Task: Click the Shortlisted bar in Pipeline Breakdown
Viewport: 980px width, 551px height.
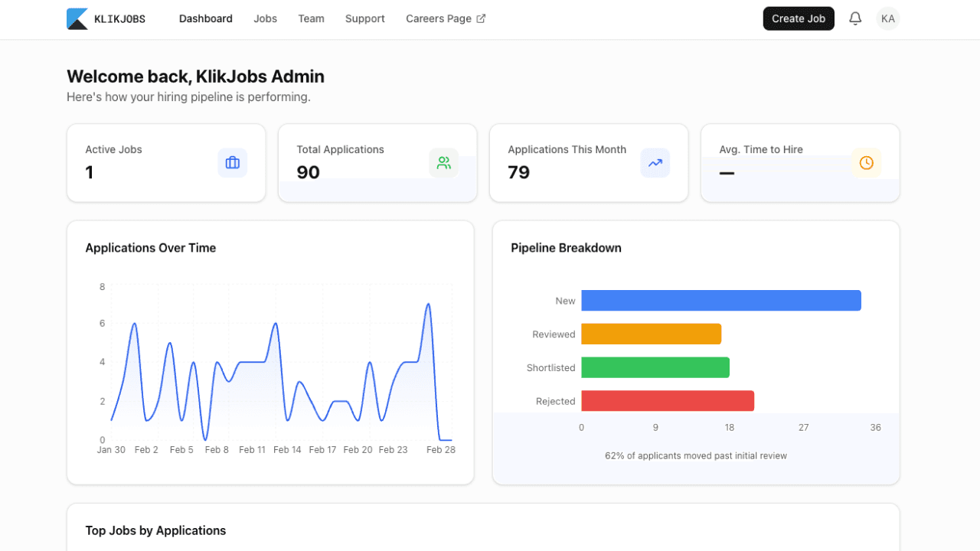Action: (x=655, y=367)
